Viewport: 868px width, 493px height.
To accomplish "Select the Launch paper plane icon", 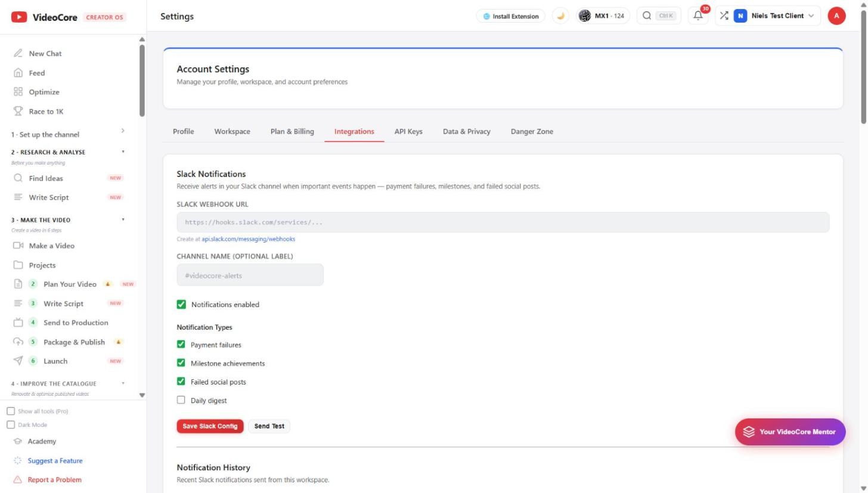I will tap(18, 361).
